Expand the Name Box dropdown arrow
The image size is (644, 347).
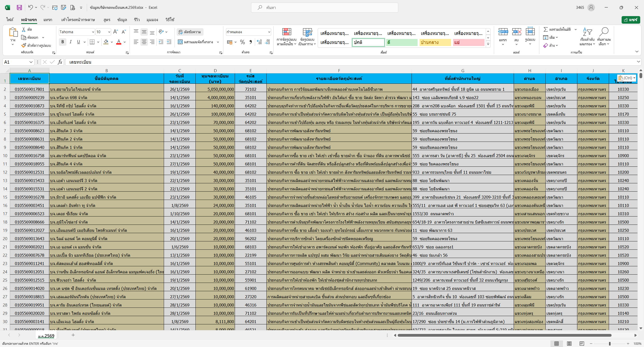pyautogui.click(x=31, y=62)
